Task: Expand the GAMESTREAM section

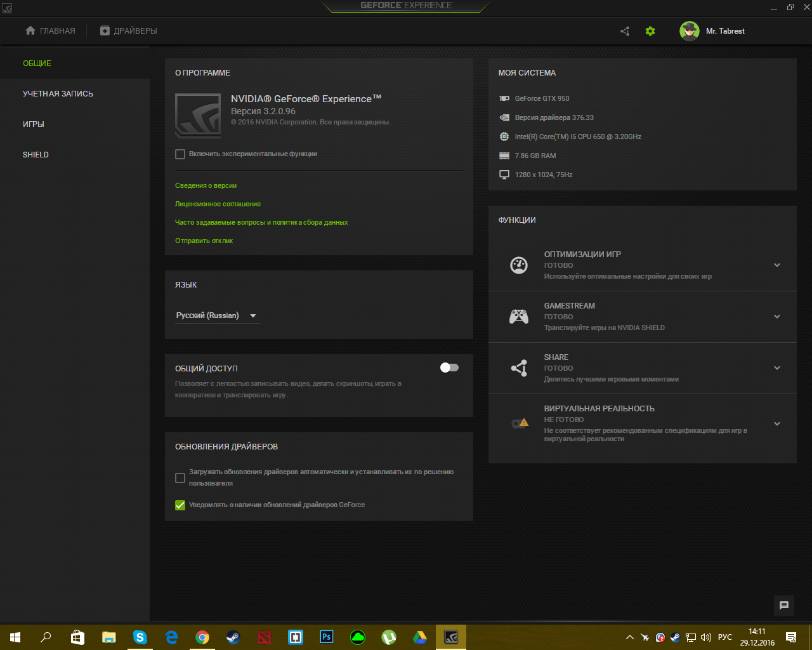Action: point(777,317)
